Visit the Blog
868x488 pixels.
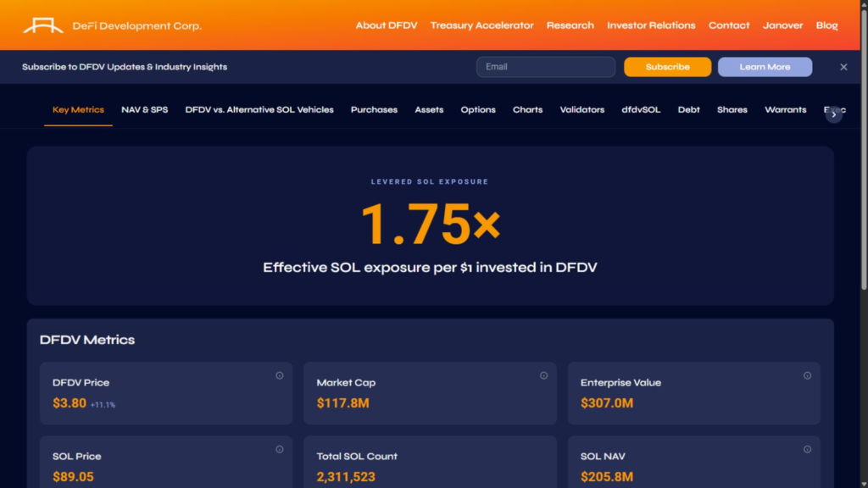pos(826,25)
